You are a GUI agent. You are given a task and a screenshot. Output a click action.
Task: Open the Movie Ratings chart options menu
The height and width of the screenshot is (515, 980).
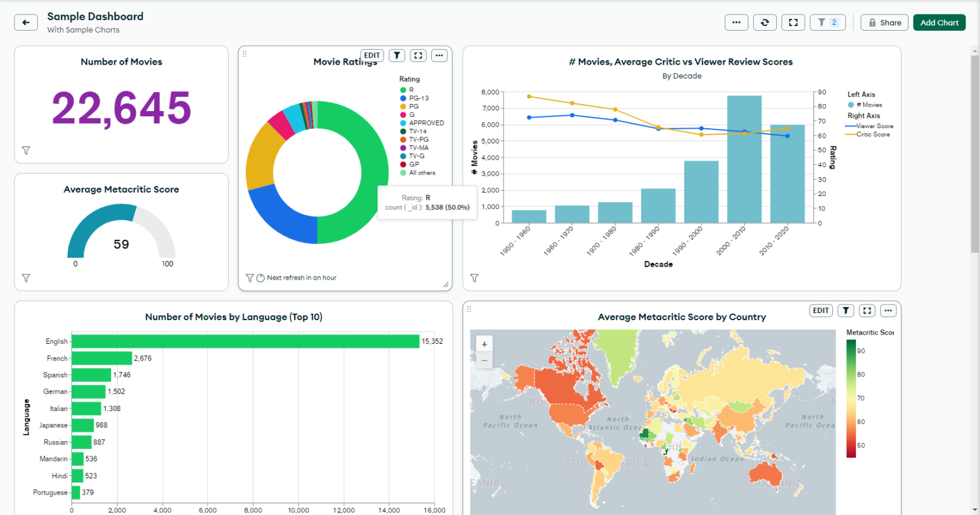[439, 56]
